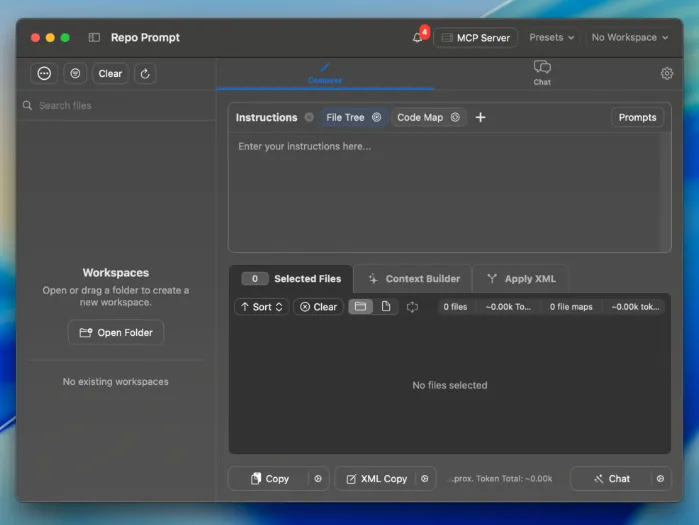
Task: Open the Sort dropdown
Action: [262, 307]
